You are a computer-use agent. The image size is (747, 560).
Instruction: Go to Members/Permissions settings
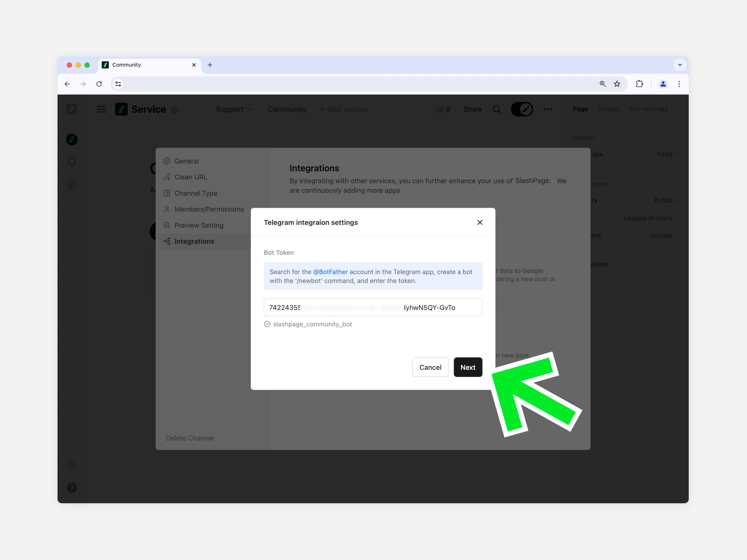tap(209, 209)
